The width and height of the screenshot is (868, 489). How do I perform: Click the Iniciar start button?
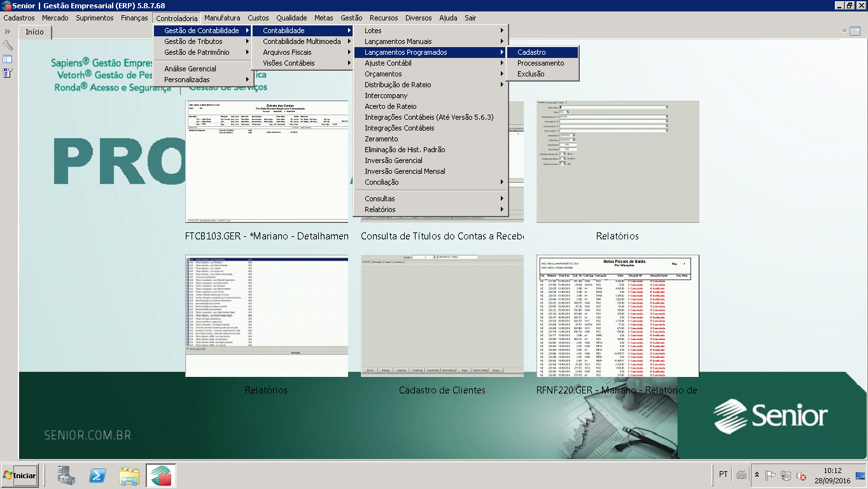[20, 475]
